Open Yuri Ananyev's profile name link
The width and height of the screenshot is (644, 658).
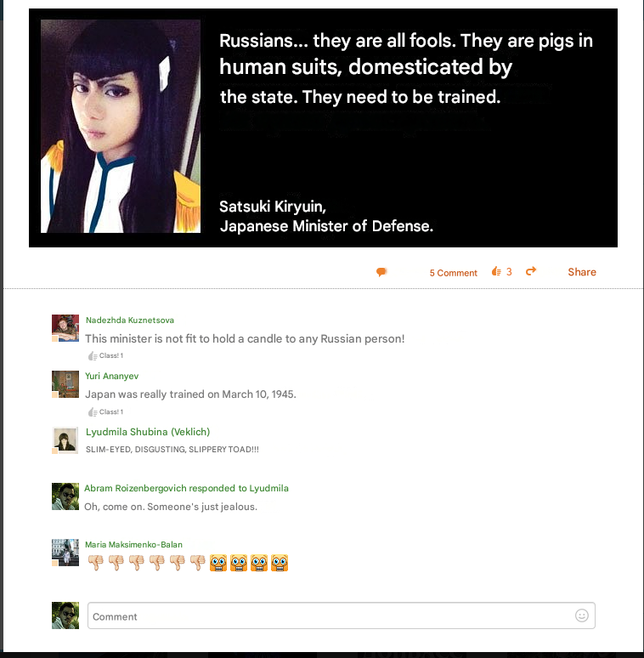111,376
